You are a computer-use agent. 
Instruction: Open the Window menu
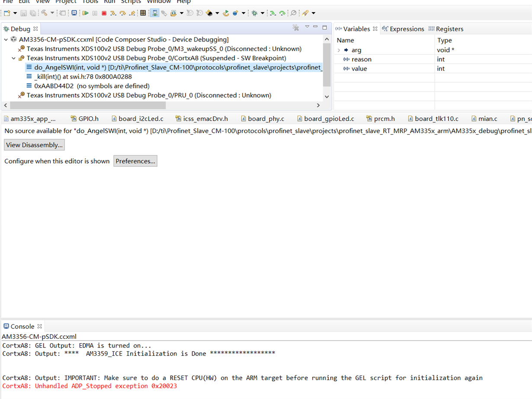[159, 2]
